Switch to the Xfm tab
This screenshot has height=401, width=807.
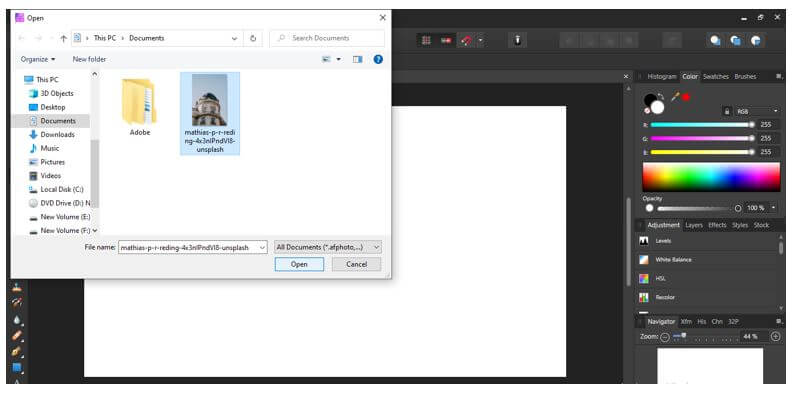pyautogui.click(x=686, y=322)
